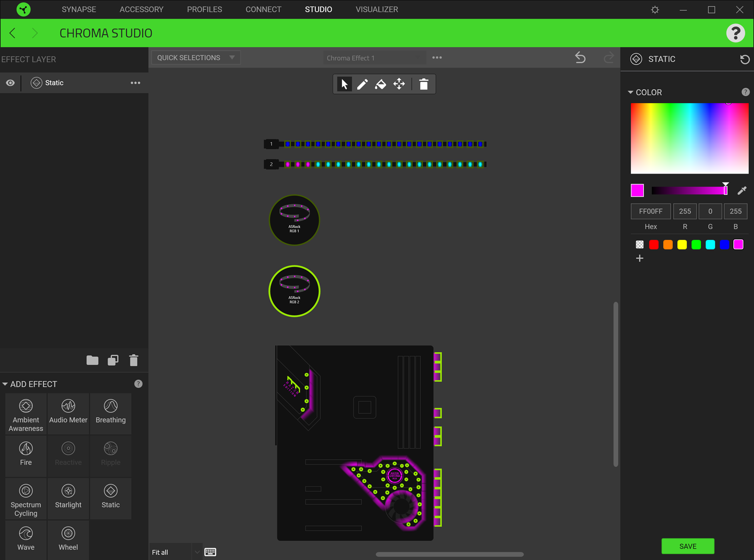
Task: Reset Static effect settings
Action: point(745,59)
